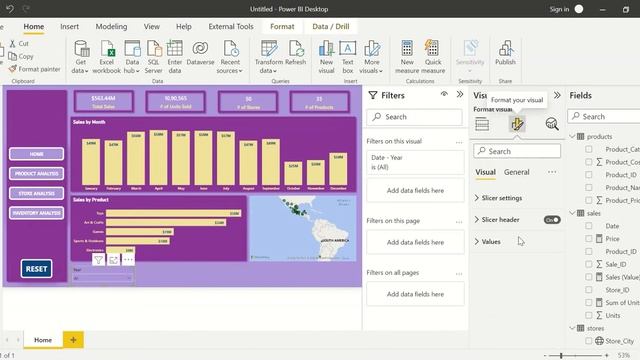Viewport: 640px width, 360px height.
Task: Click zoom out minus button
Action: coord(545,356)
